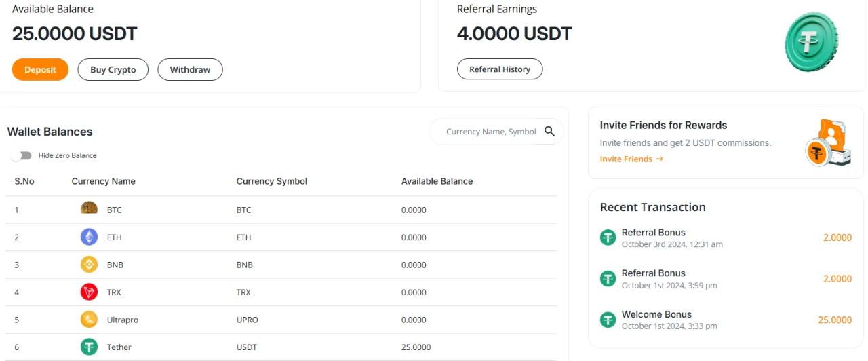
Task: Click the 25.0000 balance in Tether row
Action: [416, 347]
